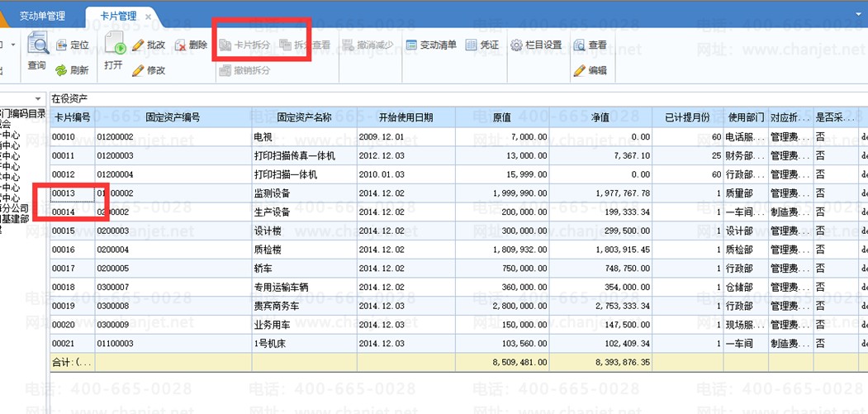Viewport: 868px width, 414px height.
Task: Select card number 00020 cell
Action: pos(73,325)
